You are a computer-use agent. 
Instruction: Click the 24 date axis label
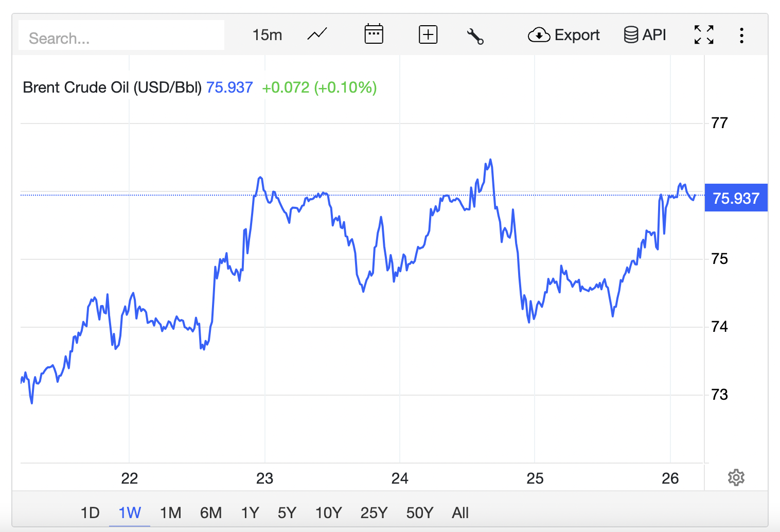[x=400, y=478]
